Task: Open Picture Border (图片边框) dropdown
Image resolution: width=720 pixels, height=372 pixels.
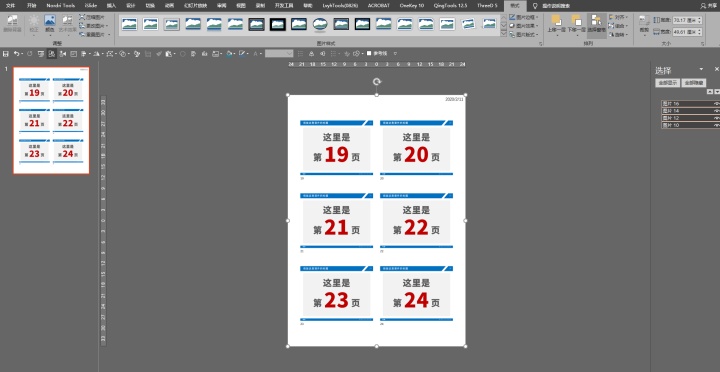Action: pos(523,17)
